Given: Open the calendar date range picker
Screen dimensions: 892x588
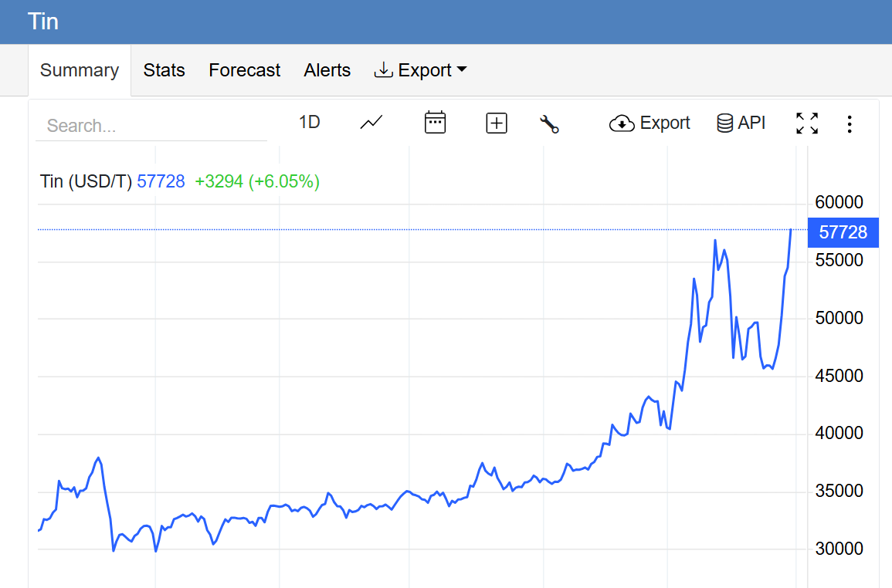Looking at the screenshot, I should pos(436,123).
